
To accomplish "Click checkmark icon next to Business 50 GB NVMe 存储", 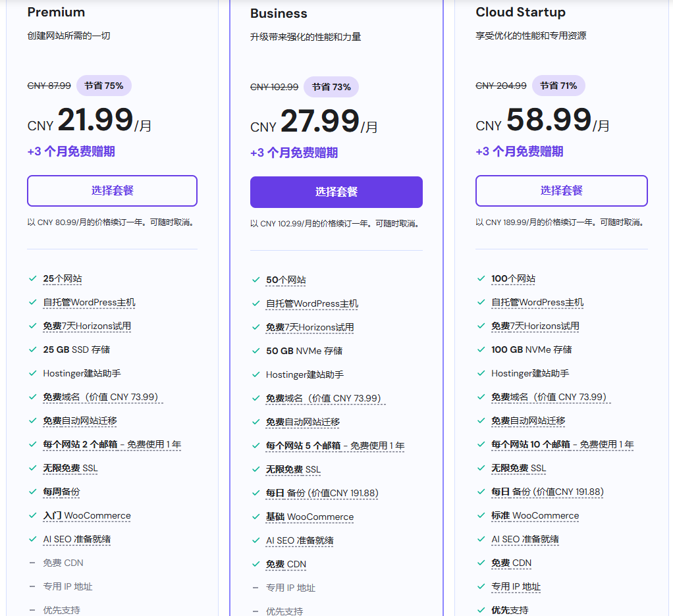I will pyautogui.click(x=256, y=351).
